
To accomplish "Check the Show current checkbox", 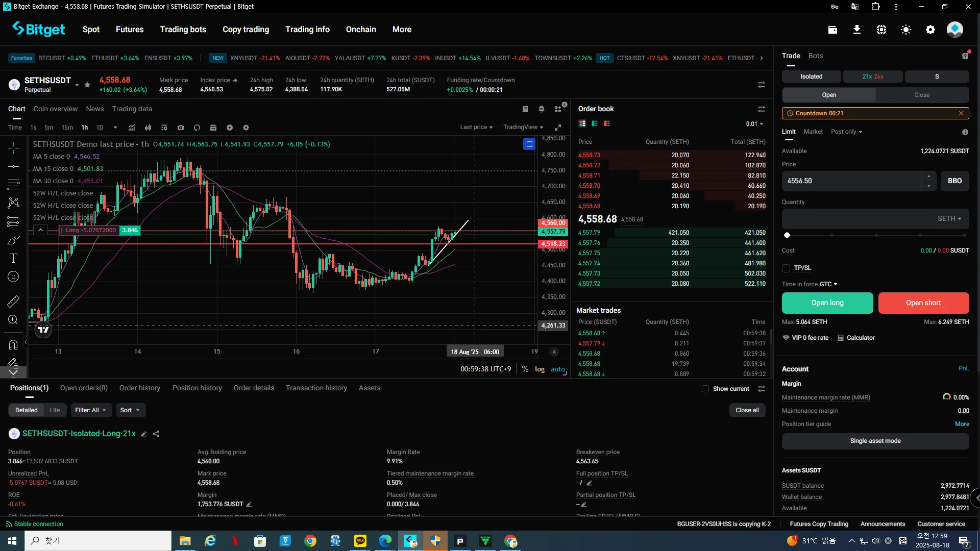I will (705, 389).
